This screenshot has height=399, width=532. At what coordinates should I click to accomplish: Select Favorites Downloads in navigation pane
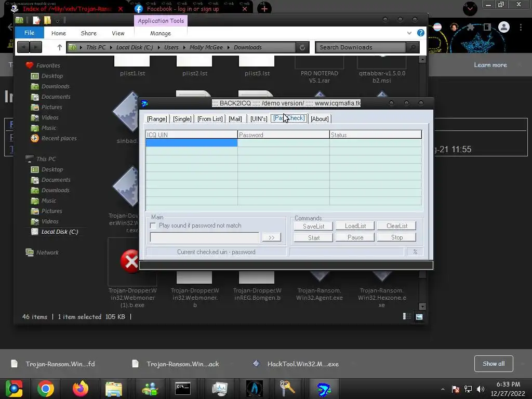(x=55, y=87)
